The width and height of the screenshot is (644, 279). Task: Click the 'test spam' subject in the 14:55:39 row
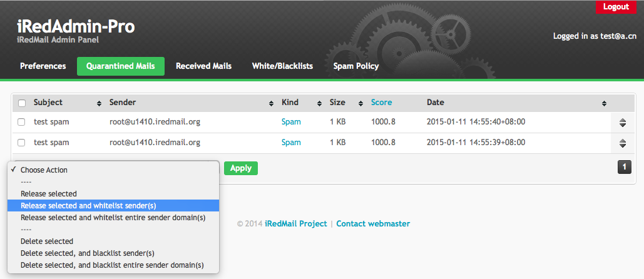[x=51, y=143]
